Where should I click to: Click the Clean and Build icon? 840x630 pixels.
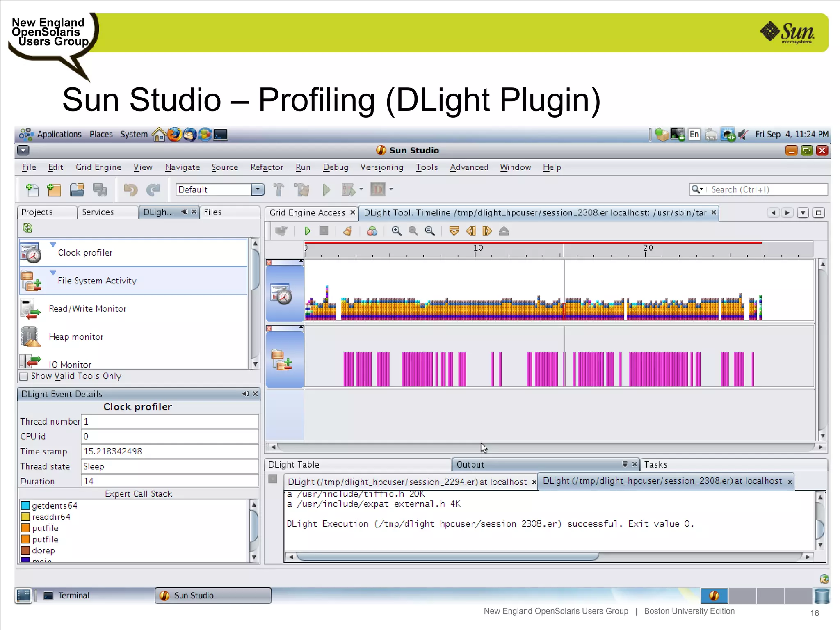(x=302, y=189)
